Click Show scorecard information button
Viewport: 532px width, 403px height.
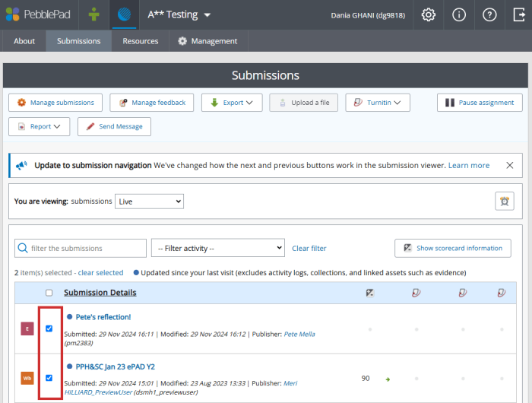(x=453, y=248)
